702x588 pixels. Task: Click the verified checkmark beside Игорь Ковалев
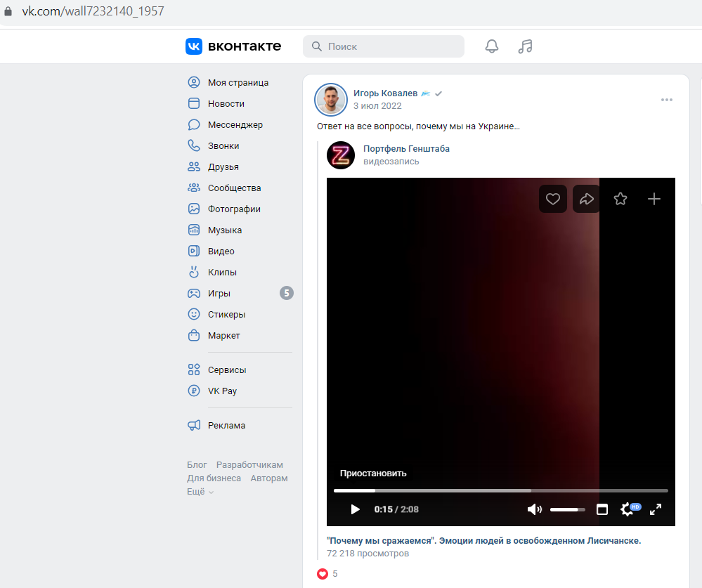pyautogui.click(x=438, y=93)
